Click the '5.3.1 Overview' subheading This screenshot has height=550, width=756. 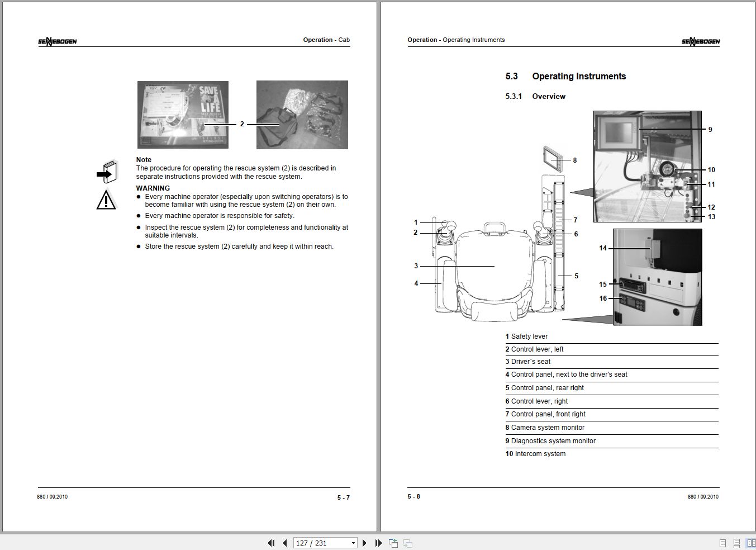535,96
